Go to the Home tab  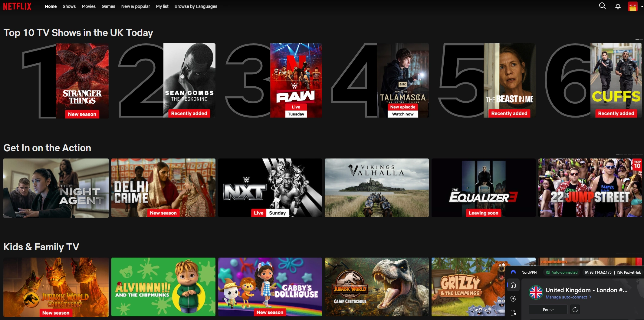click(51, 6)
